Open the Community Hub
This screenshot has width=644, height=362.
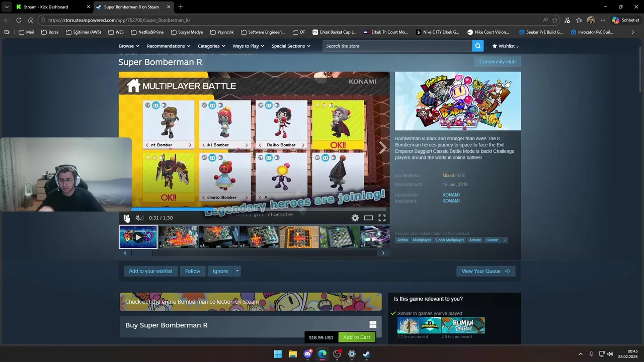pyautogui.click(x=497, y=61)
